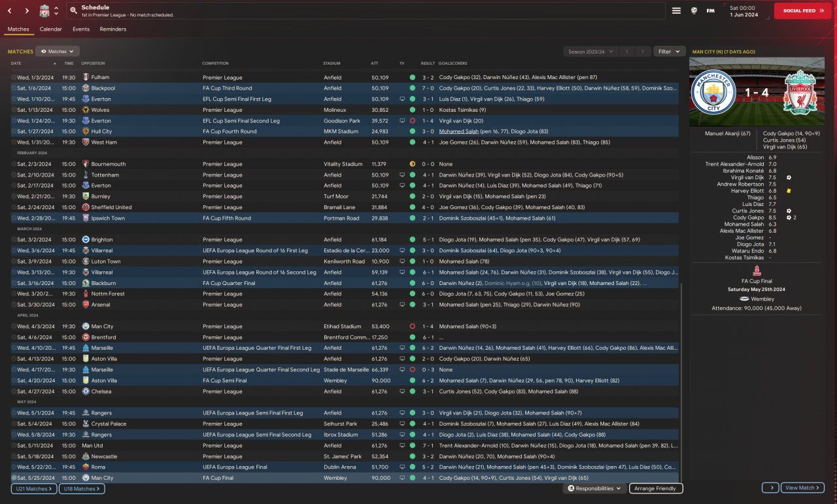Expand the Matches view dropdown

tap(58, 51)
